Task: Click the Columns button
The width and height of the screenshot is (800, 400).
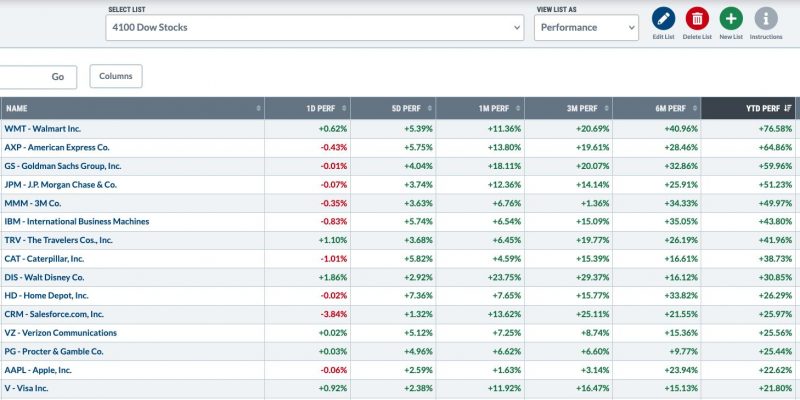Action: coord(116,76)
